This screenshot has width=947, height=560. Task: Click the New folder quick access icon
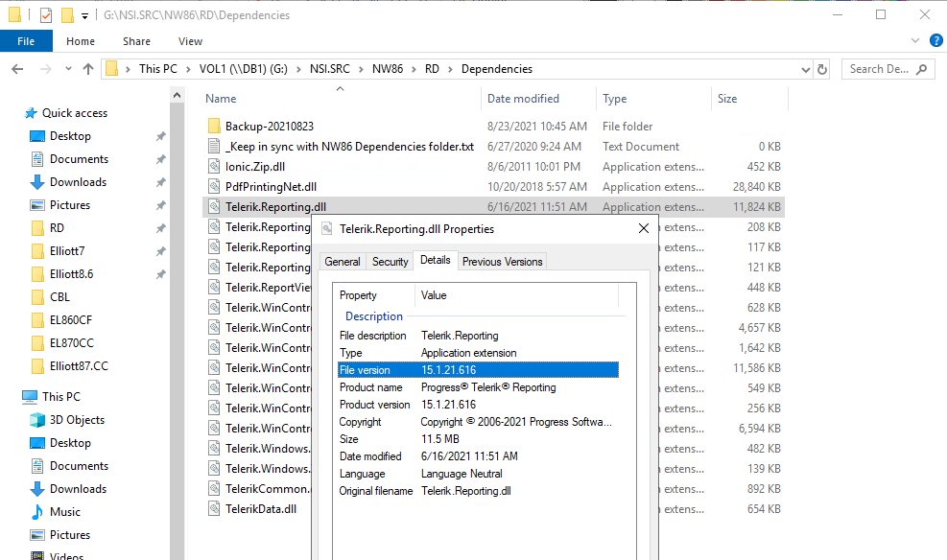(67, 15)
